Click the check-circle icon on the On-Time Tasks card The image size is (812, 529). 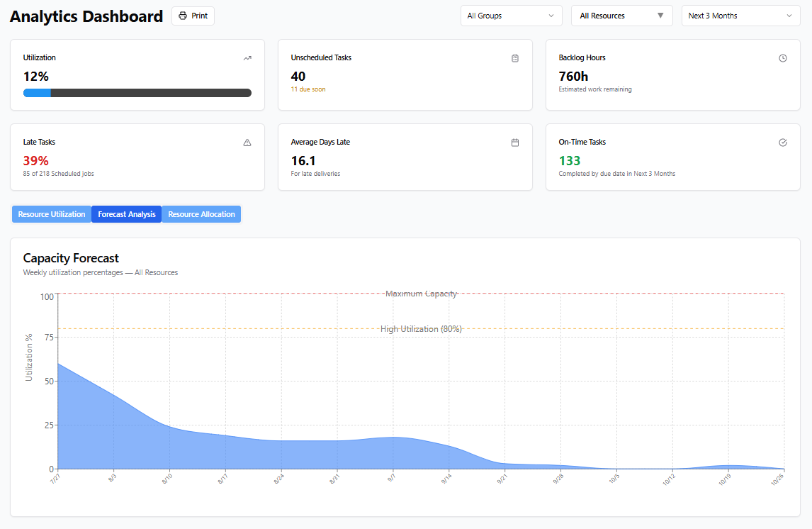782,143
